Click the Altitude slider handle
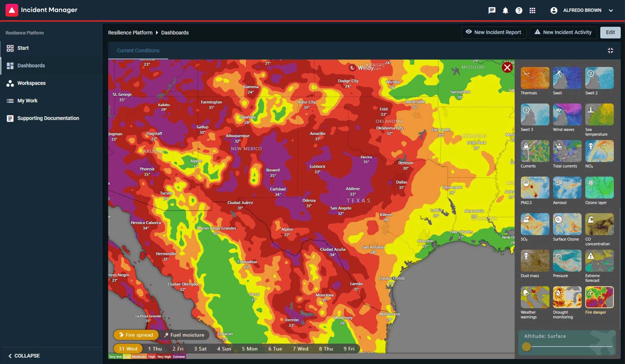Screen dimensions: 625x364 pyautogui.click(x=526, y=346)
